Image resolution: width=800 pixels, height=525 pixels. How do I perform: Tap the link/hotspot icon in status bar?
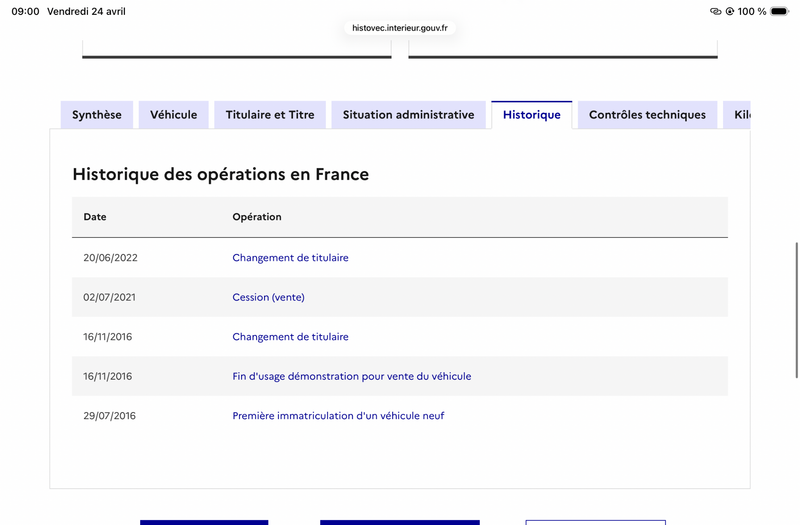tap(716, 11)
